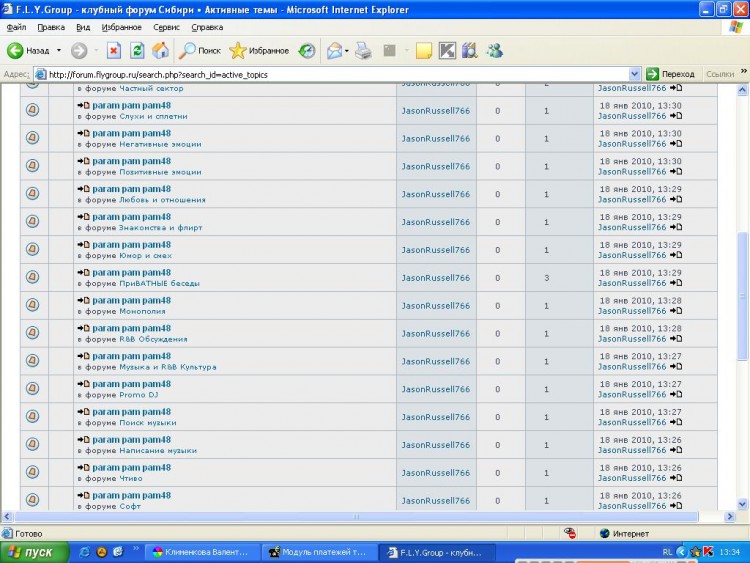The image size is (750, 563).
Task: Open forum link Позитивные эмоции
Action: tap(160, 172)
